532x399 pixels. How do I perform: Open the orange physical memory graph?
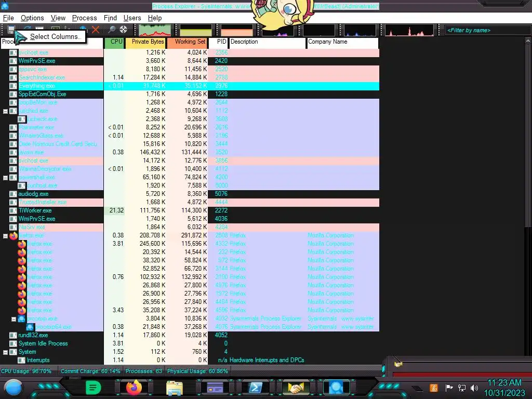coord(237,30)
